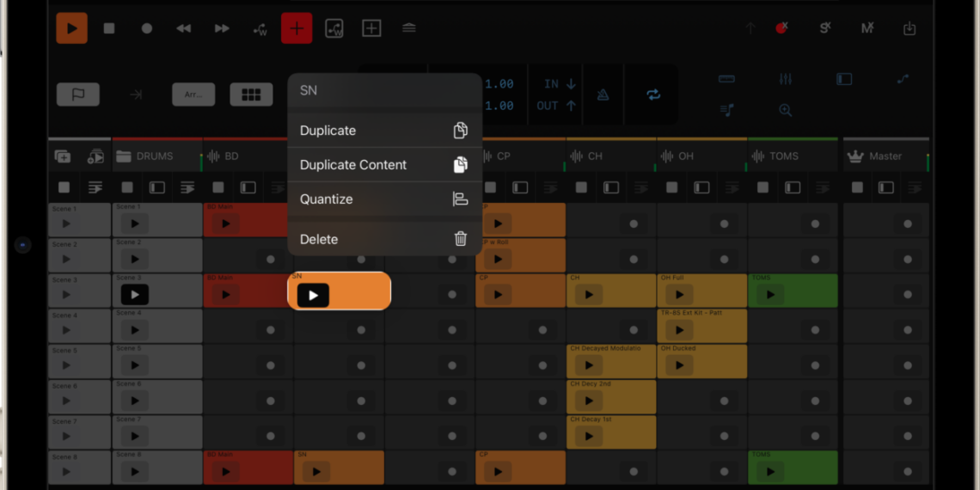This screenshot has height=490, width=980.
Task: Open the Arr... view selector
Action: tap(193, 95)
